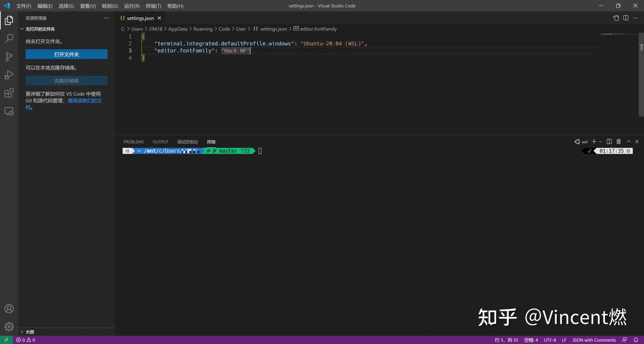The height and width of the screenshot is (344, 644).
Task: Open the Search view in activity bar
Action: click(x=9, y=38)
